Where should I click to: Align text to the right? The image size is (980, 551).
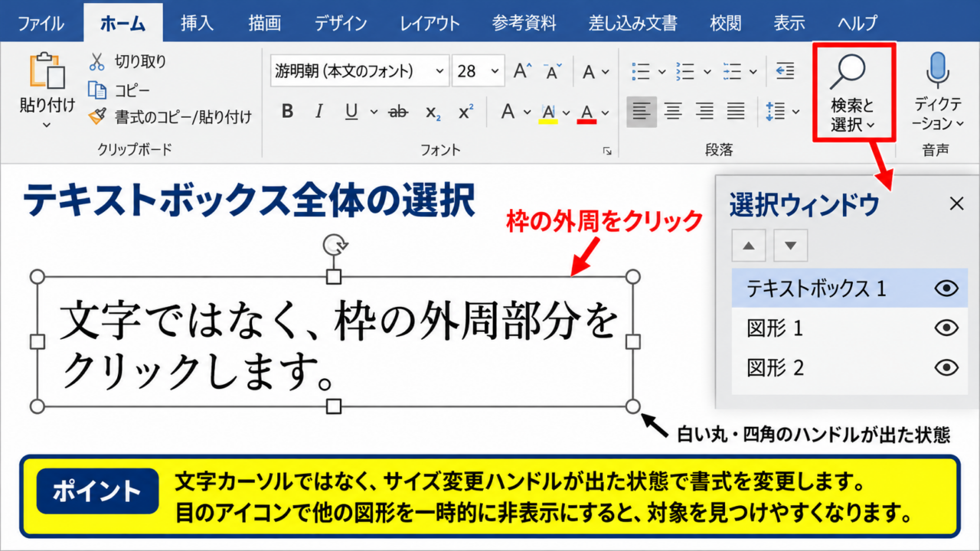pos(704,112)
